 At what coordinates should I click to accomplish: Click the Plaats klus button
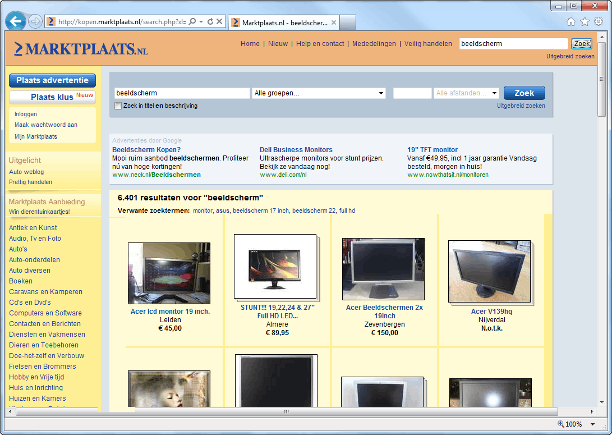tap(52, 97)
